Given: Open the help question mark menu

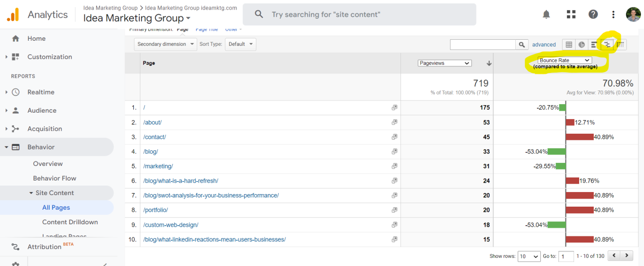Looking at the screenshot, I should click(x=593, y=15).
